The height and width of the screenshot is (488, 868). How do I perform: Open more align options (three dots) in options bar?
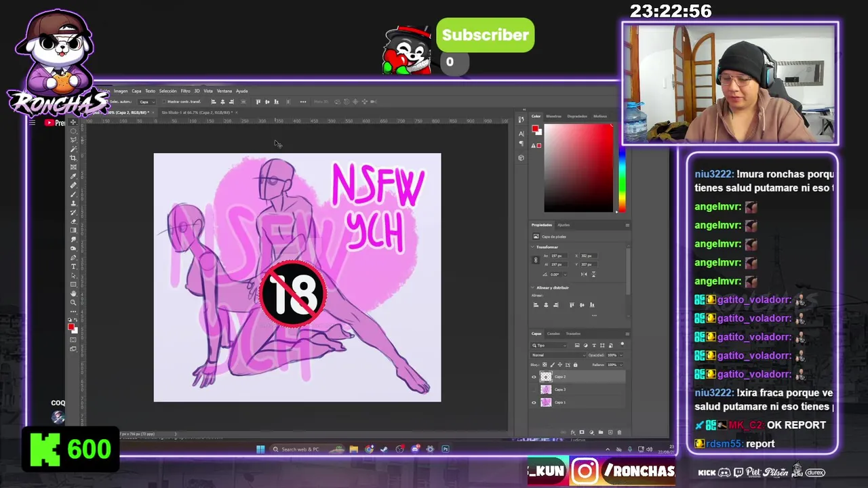pyautogui.click(x=303, y=102)
